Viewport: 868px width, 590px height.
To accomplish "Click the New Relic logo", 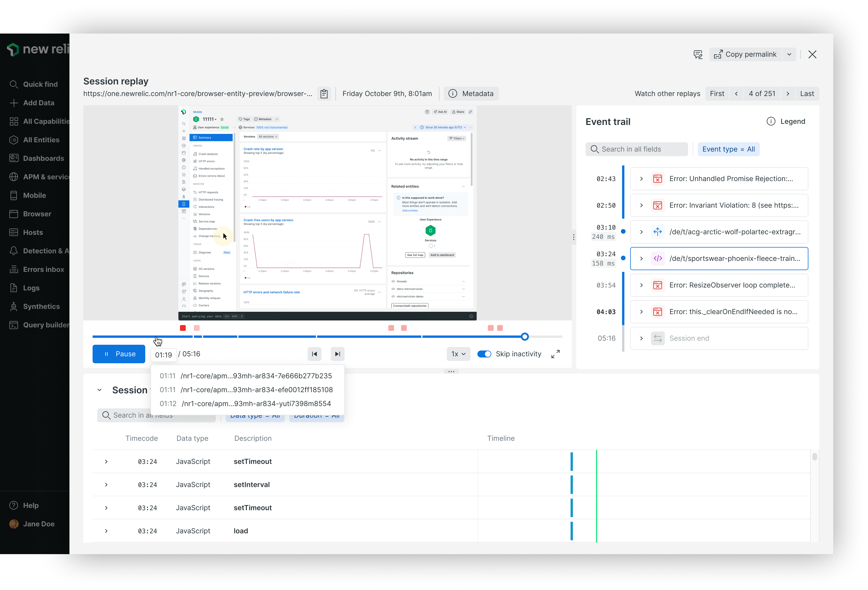I will [x=38, y=49].
